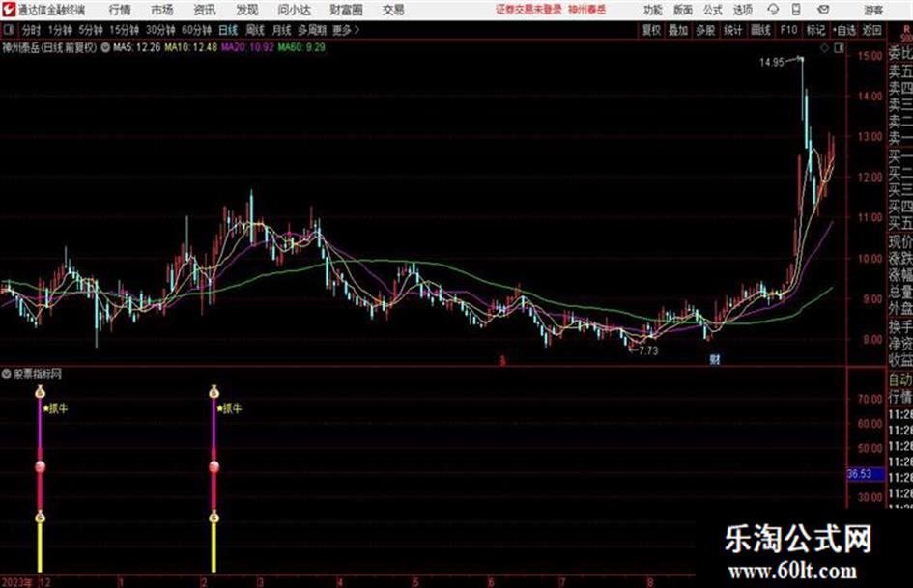Open the 版面 menu
The width and height of the screenshot is (913, 588).
(683, 10)
